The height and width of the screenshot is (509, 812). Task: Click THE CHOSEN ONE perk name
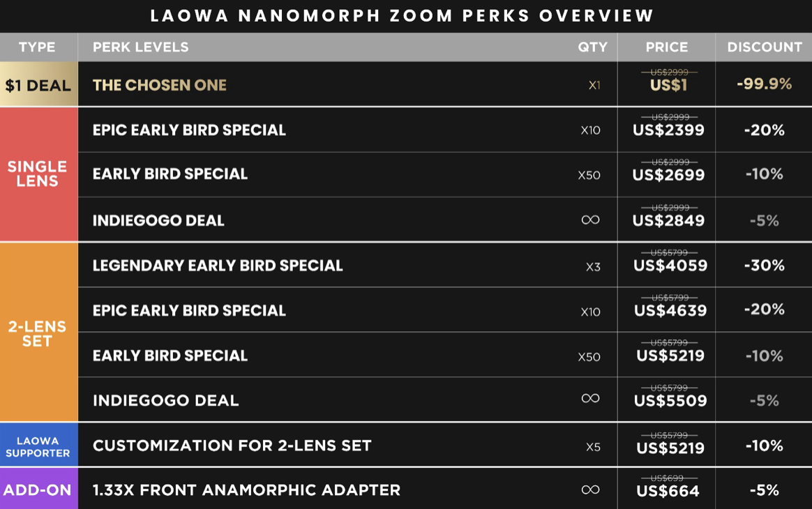[160, 85]
